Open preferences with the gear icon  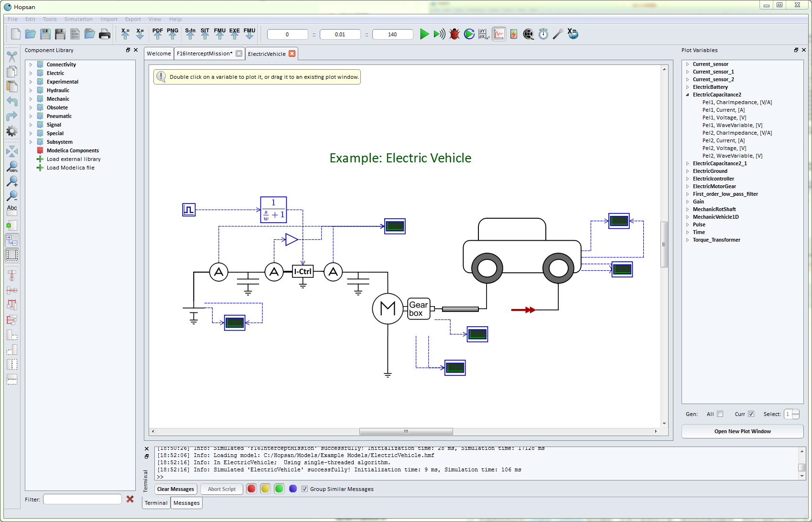tap(12, 131)
